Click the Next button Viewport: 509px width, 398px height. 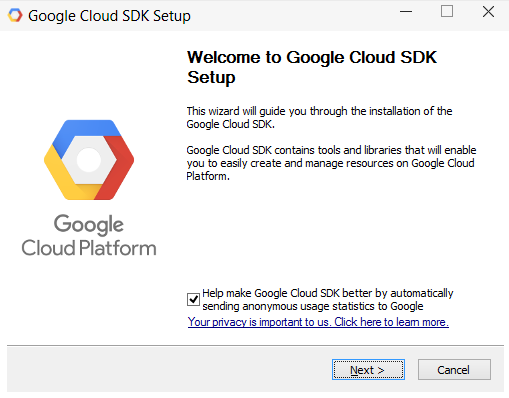click(x=368, y=369)
